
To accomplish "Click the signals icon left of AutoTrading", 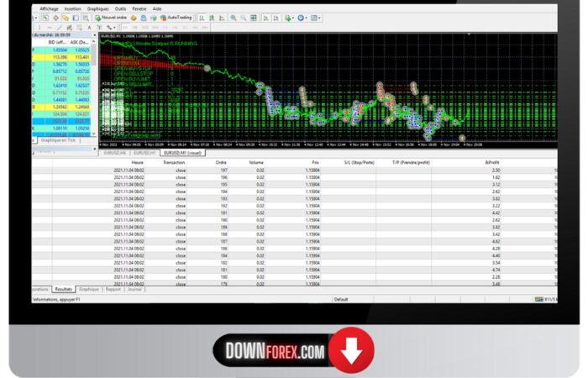I will point(154,18).
